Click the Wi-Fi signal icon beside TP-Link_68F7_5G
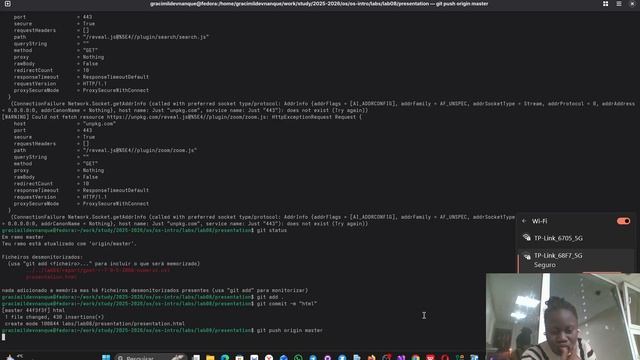 click(x=527, y=256)
